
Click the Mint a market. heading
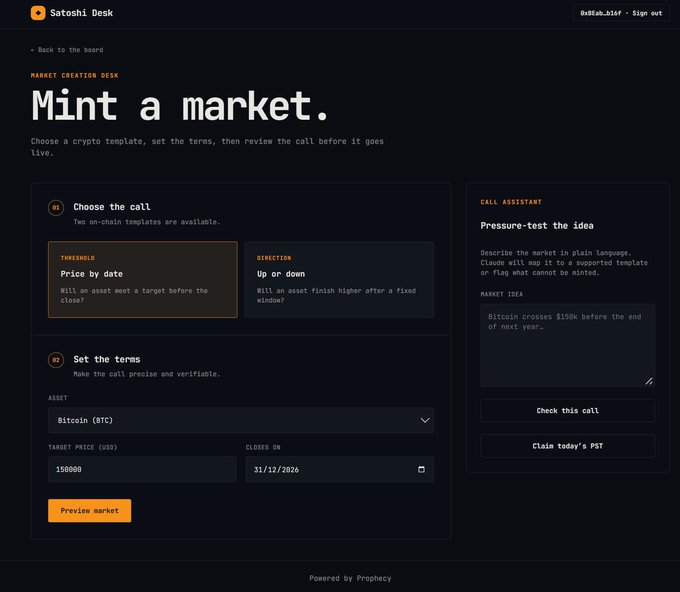pyautogui.click(x=180, y=105)
